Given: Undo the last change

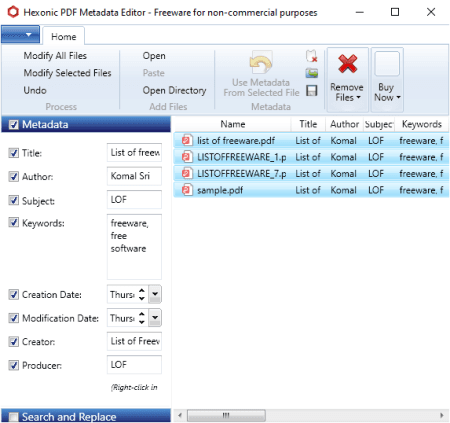Looking at the screenshot, I should [35, 90].
